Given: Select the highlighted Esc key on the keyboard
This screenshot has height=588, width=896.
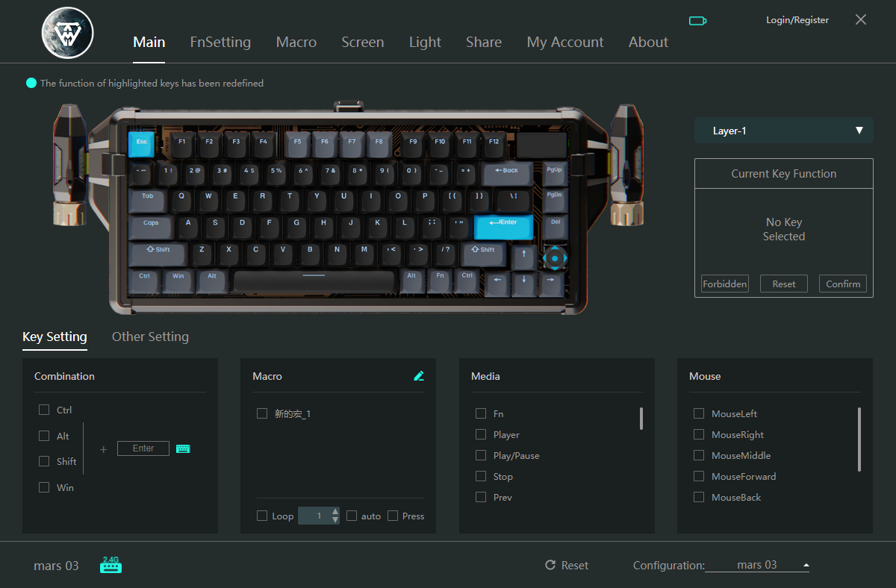Looking at the screenshot, I should pos(142,141).
